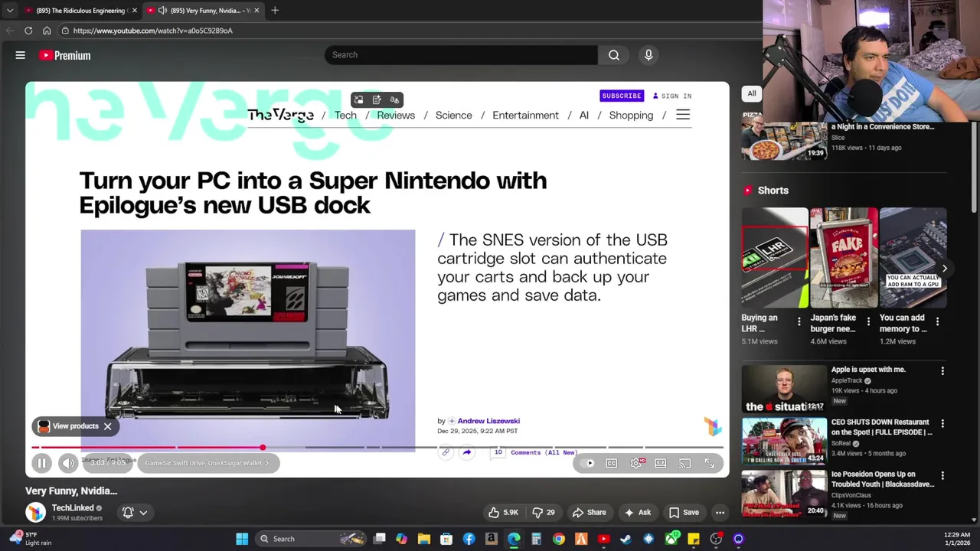Enter full screen mode
Viewport: 980px width, 551px height.
tap(709, 463)
